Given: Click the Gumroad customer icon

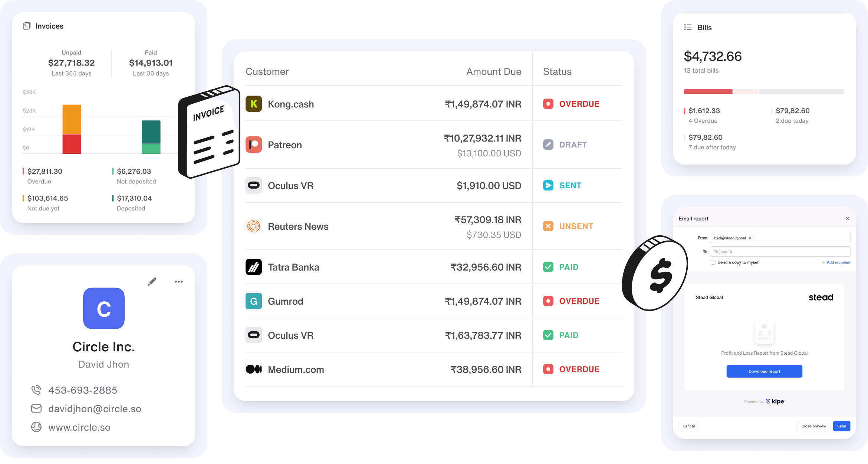Looking at the screenshot, I should [x=253, y=301].
